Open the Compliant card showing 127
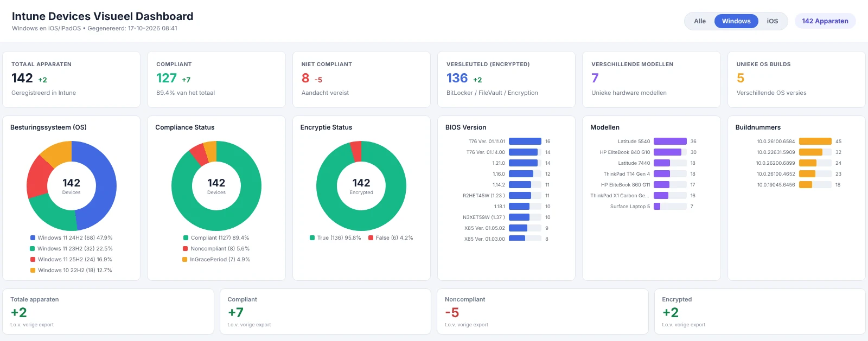This screenshot has width=868, height=341. click(x=216, y=79)
